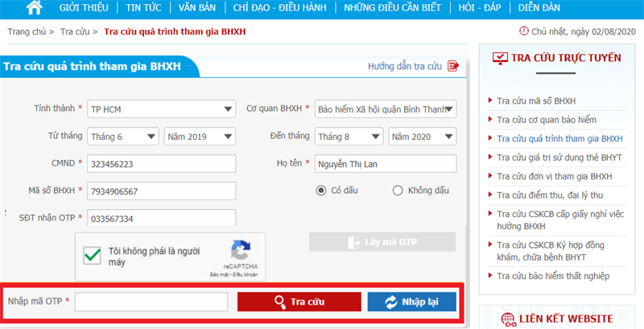Open Tra cứu cơ quan bảo hiểm link
Screen dimensions: 644x329
pyautogui.click(x=547, y=120)
